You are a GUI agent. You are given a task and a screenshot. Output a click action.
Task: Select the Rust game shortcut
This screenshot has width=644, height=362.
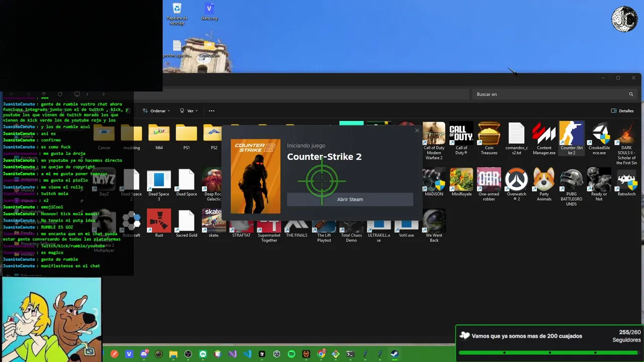coord(159,224)
